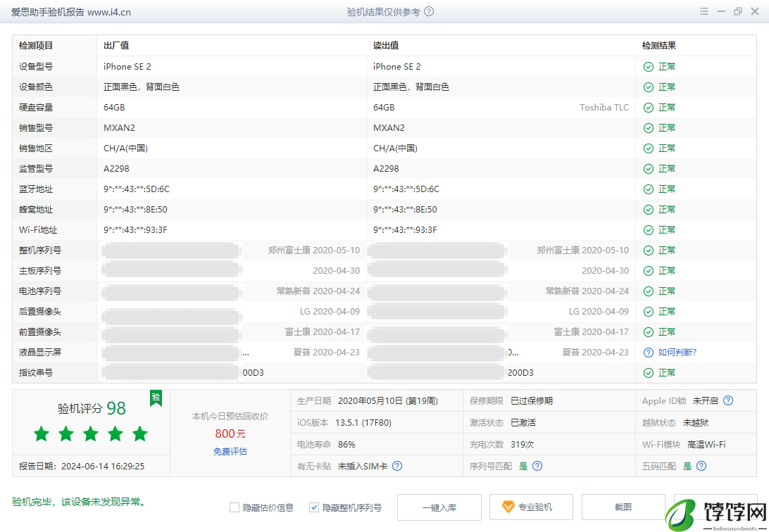
Task: Click the red 800元 price value
Action: click(230, 433)
